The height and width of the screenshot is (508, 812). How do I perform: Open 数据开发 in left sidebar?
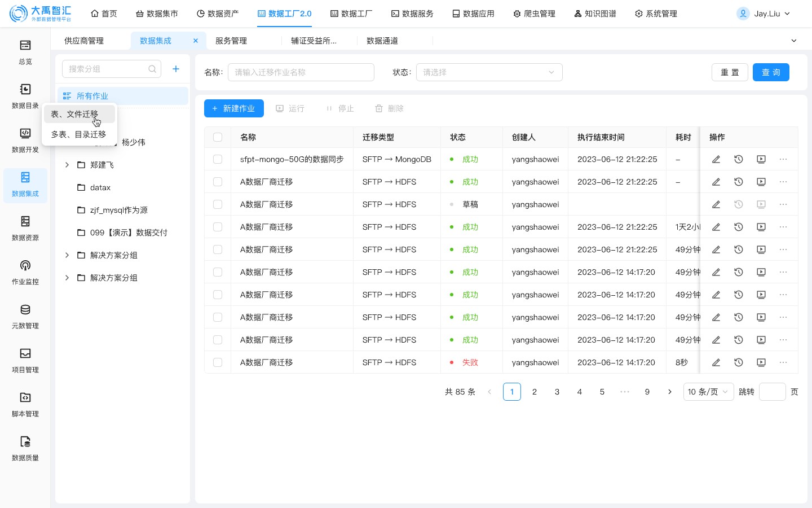25,141
